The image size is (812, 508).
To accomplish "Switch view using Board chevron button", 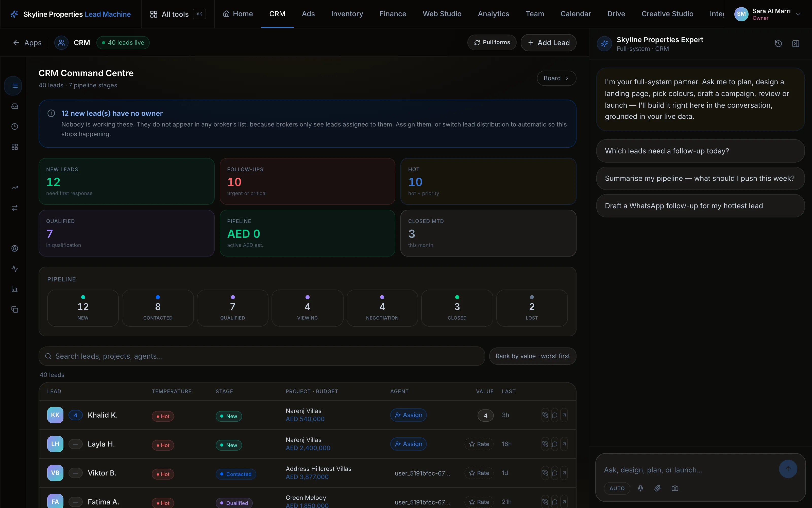I will (x=556, y=78).
